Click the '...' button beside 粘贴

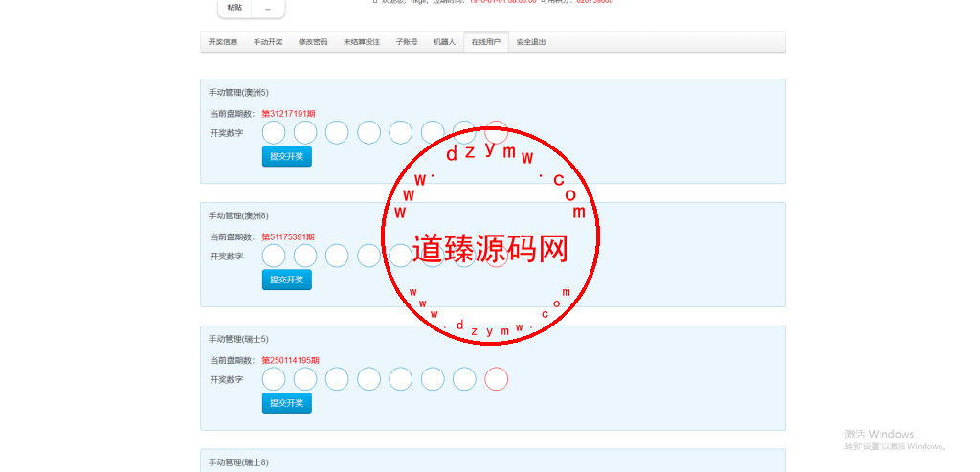tap(268, 8)
